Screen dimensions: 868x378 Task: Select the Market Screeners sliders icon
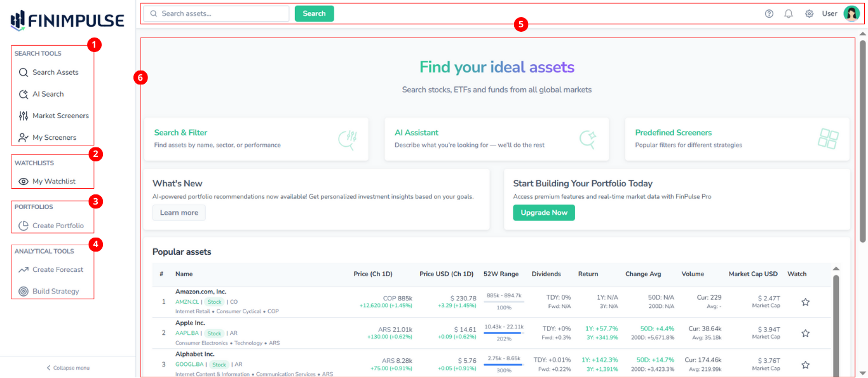pos(22,116)
